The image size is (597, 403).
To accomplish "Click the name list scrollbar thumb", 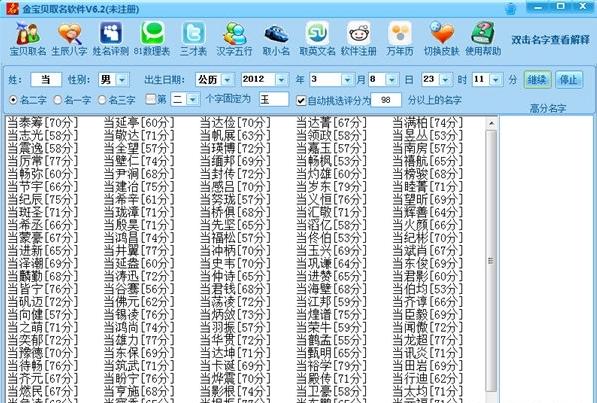I will (491, 261).
